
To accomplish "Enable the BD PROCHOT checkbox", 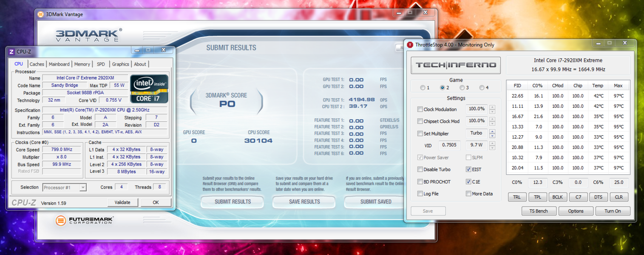I will pyautogui.click(x=420, y=182).
